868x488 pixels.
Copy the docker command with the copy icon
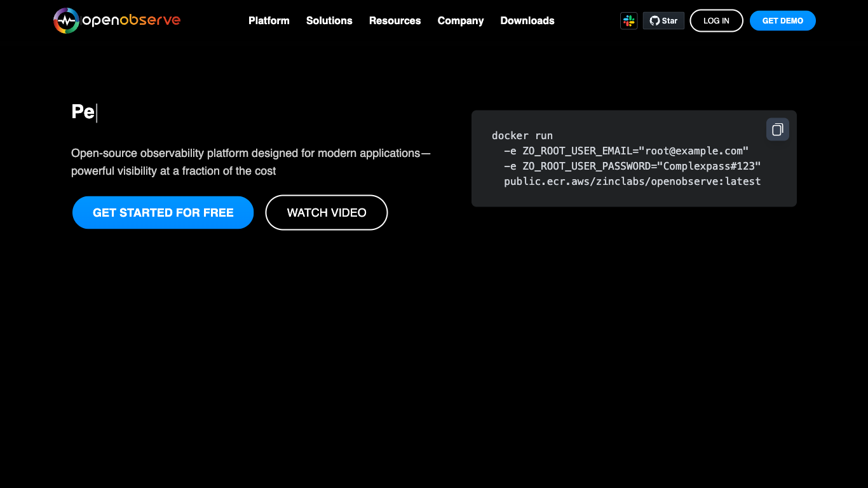coord(777,130)
